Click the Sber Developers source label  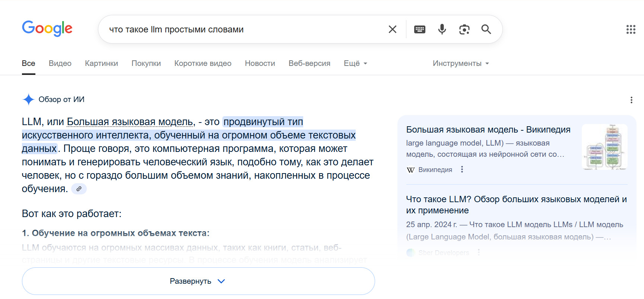[x=444, y=252]
